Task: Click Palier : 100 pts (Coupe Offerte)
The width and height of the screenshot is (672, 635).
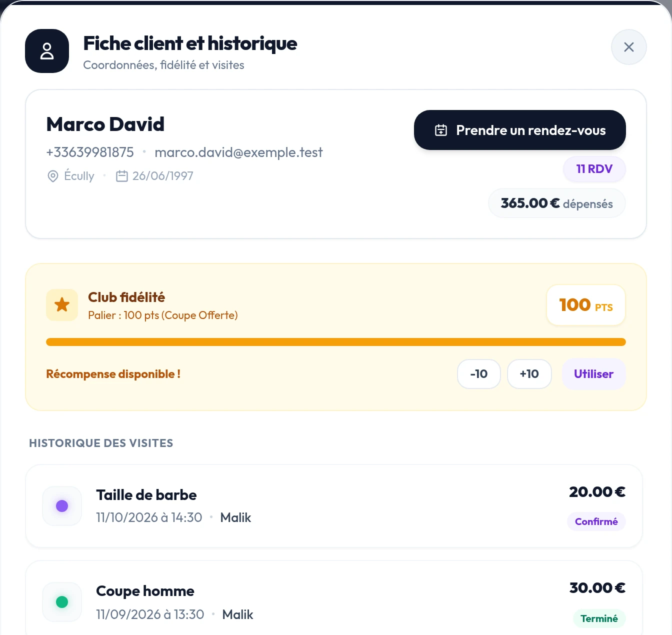Action: point(163,315)
